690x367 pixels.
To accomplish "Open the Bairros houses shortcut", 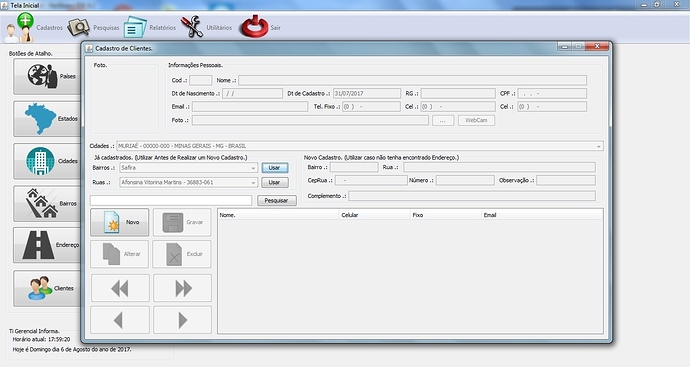I will tap(48, 203).
